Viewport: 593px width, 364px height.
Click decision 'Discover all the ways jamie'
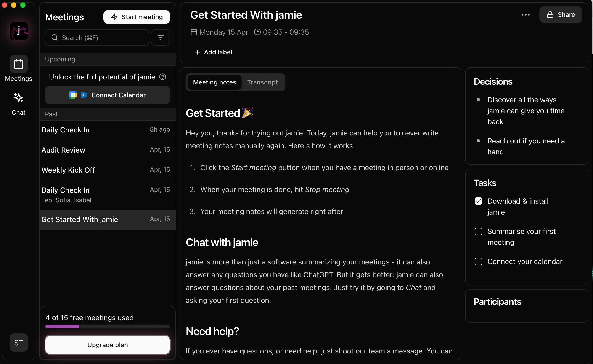click(526, 111)
